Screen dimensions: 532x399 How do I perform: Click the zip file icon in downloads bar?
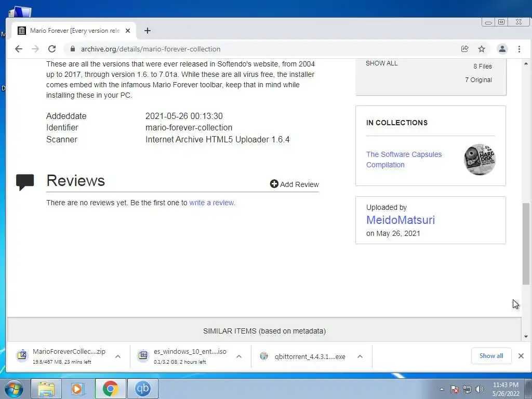[x=22, y=355]
